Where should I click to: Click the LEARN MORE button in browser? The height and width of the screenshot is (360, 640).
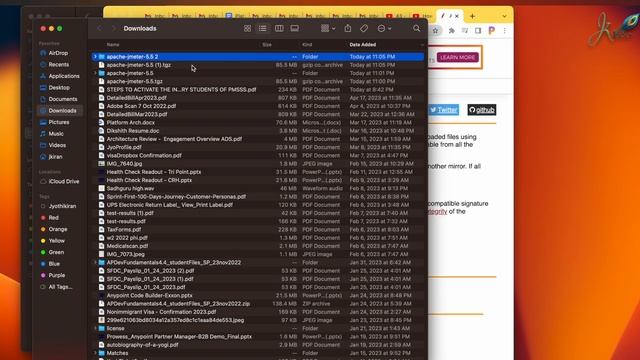tap(458, 58)
